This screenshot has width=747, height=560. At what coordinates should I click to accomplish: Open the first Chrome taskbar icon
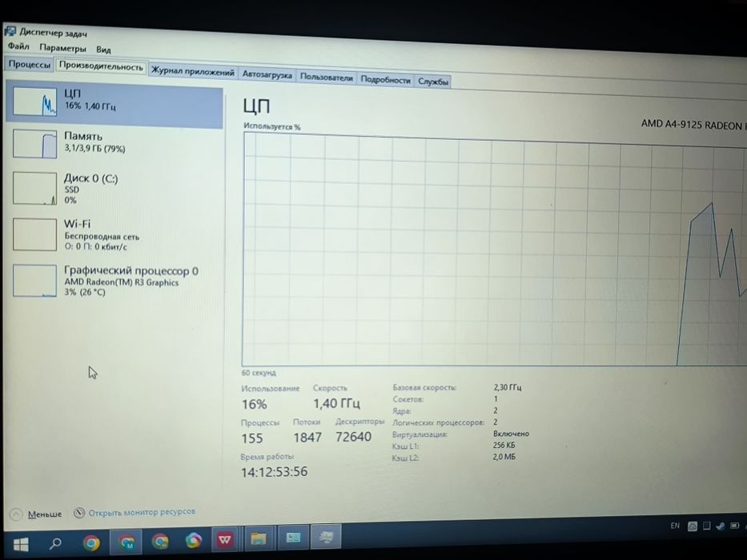coord(91,542)
